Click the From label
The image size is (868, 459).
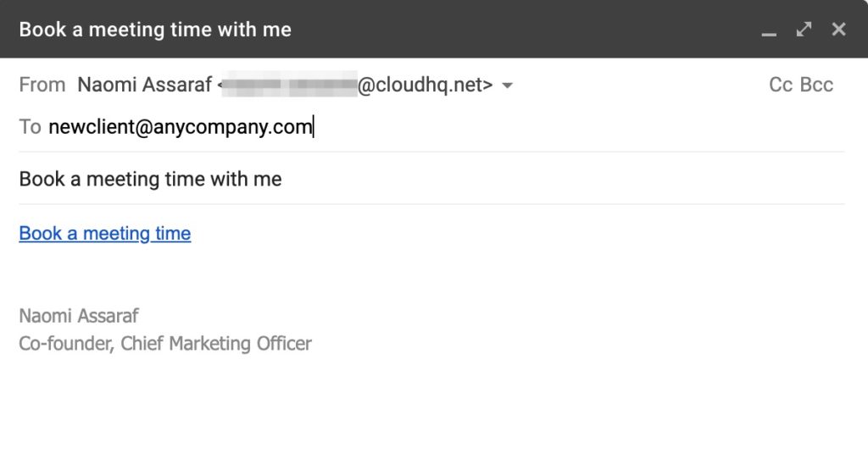[x=42, y=85]
